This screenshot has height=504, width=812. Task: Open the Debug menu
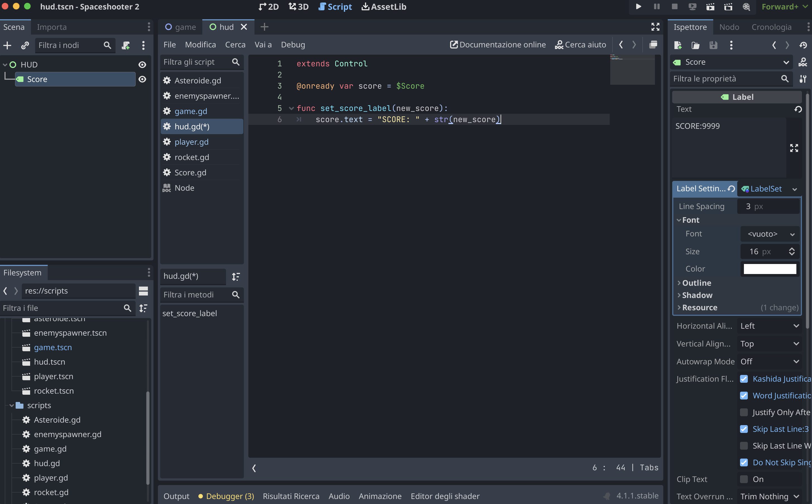(293, 44)
